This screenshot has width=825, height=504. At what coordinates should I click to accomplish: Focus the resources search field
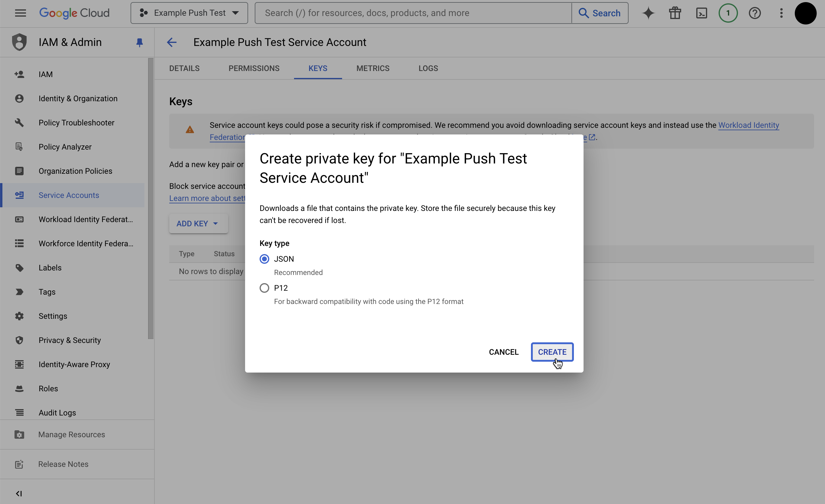[413, 13]
